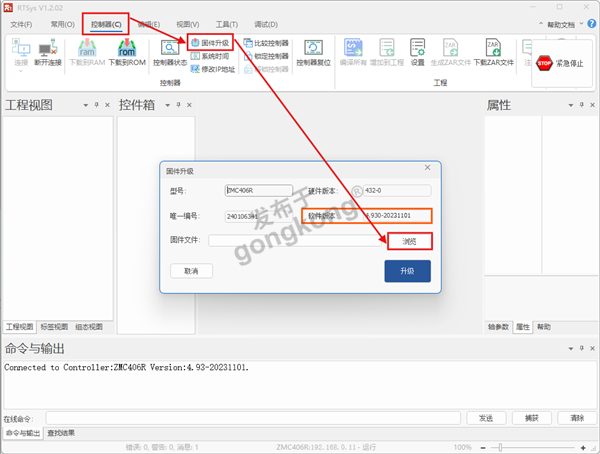Close the 固件升级 dialog
The image size is (600, 454).
pos(428,167)
